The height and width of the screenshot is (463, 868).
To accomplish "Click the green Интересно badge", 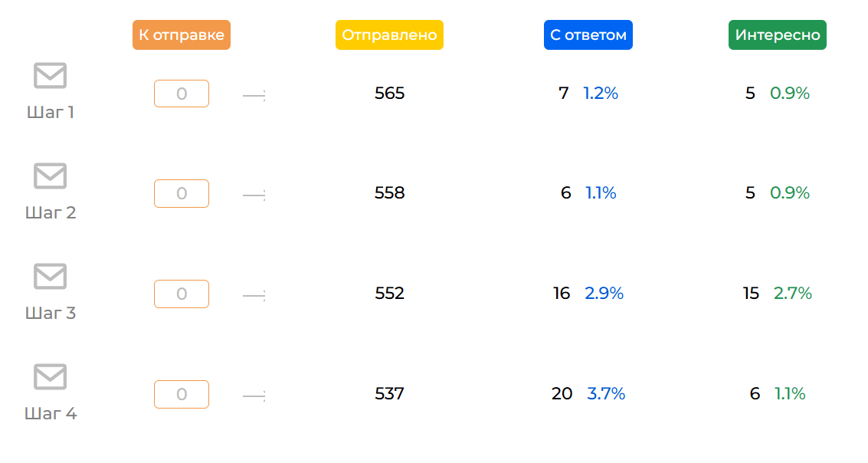I will [778, 35].
